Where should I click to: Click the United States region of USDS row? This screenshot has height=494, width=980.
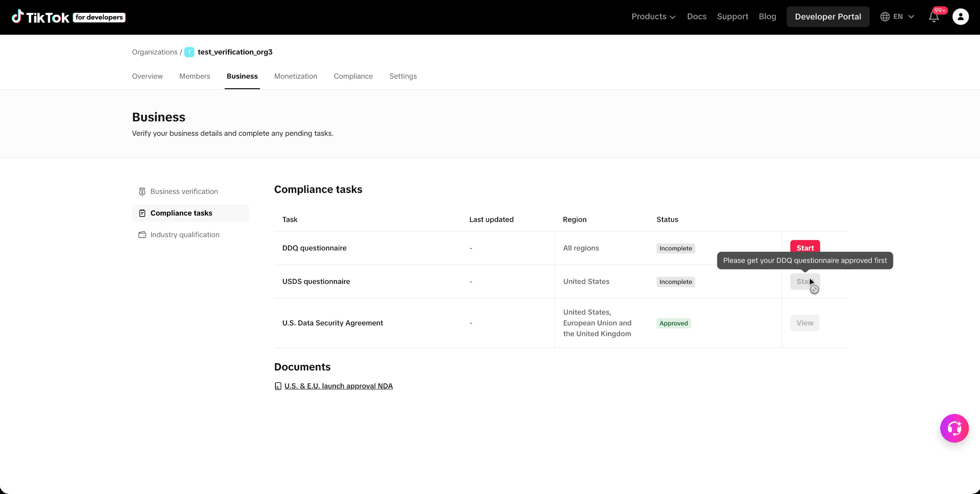click(x=586, y=282)
